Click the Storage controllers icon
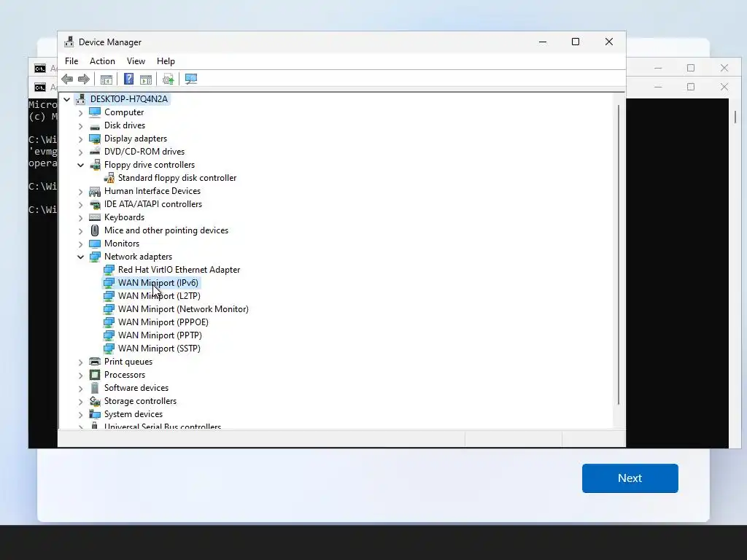Image resolution: width=747 pixels, height=560 pixels. coord(95,401)
